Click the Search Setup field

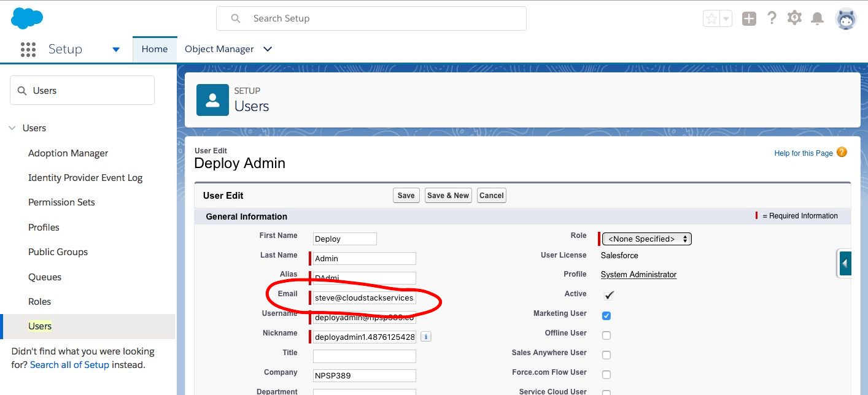click(x=371, y=18)
